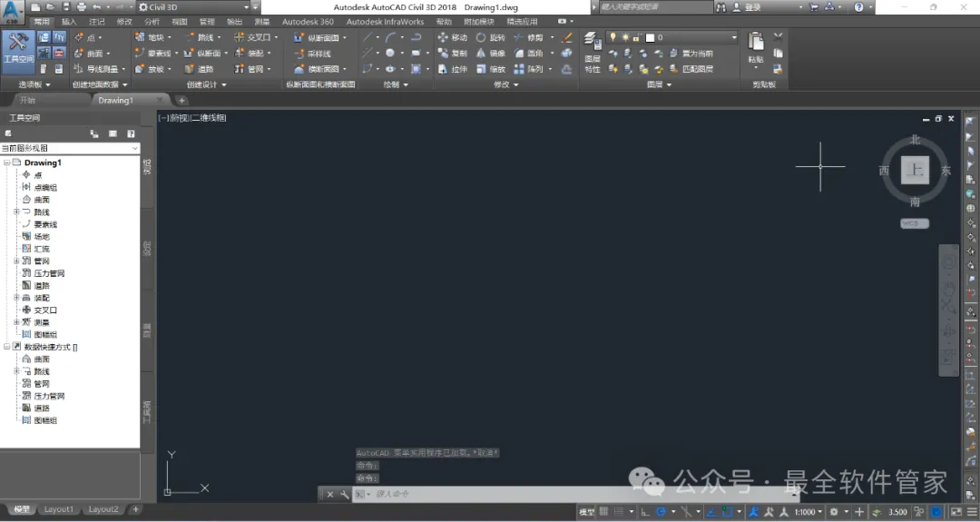
Task: Select the Copy (复制) tool
Action: click(x=453, y=54)
